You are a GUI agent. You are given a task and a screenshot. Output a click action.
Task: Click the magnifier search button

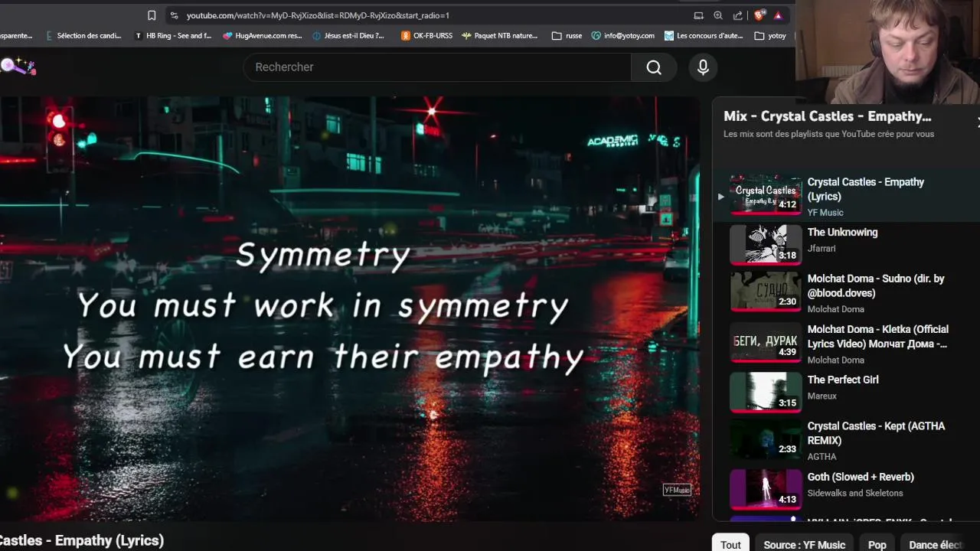click(x=654, y=67)
